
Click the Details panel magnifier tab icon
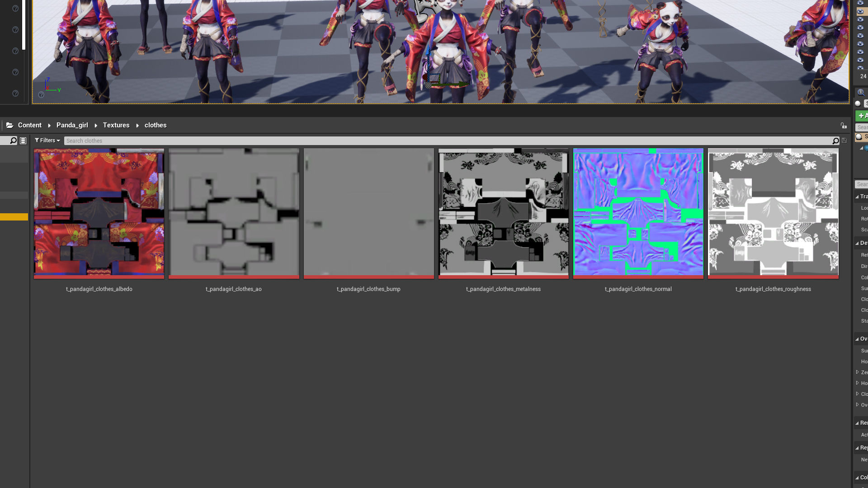(860, 92)
